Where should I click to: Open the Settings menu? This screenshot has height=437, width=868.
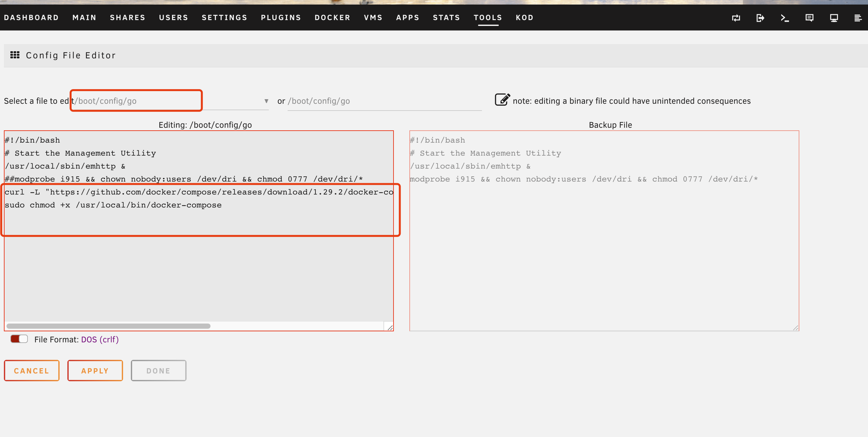(x=225, y=18)
